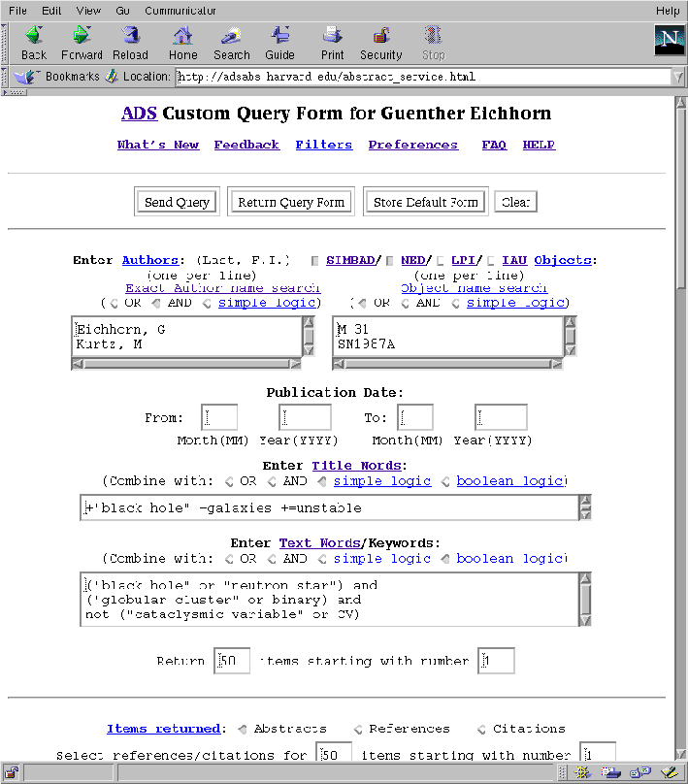Screen dimensions: 688x784
Task: Open the Communicator menu
Action: tap(180, 11)
